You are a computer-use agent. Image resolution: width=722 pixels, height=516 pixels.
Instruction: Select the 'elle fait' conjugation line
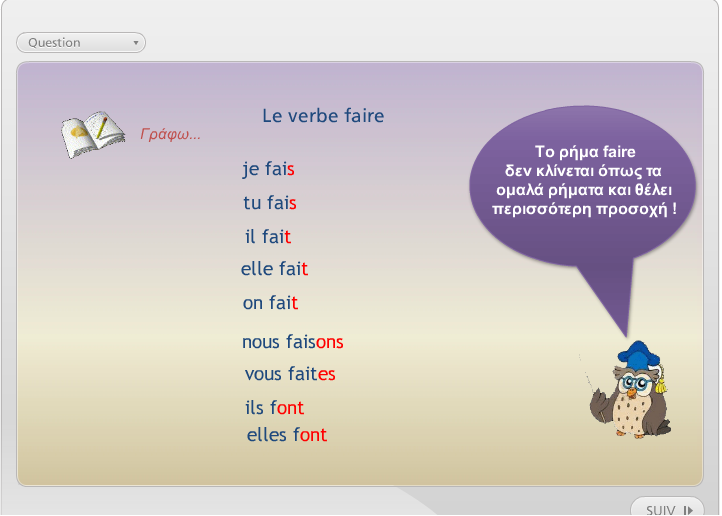point(274,270)
